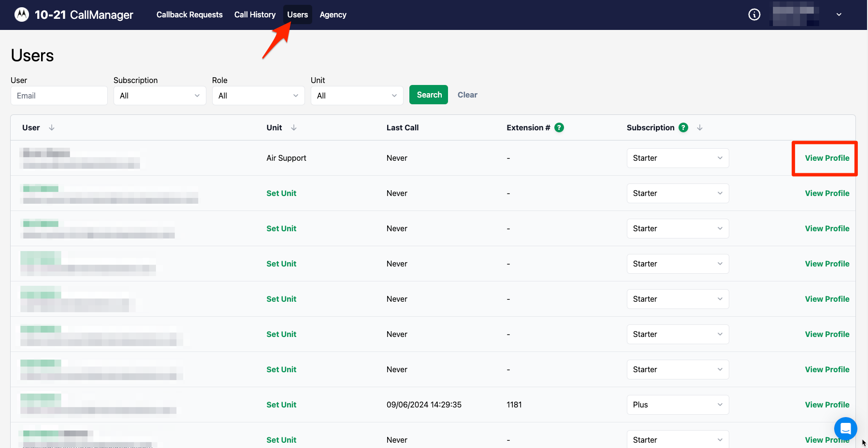Click the 10-21 CallManager title

point(84,14)
